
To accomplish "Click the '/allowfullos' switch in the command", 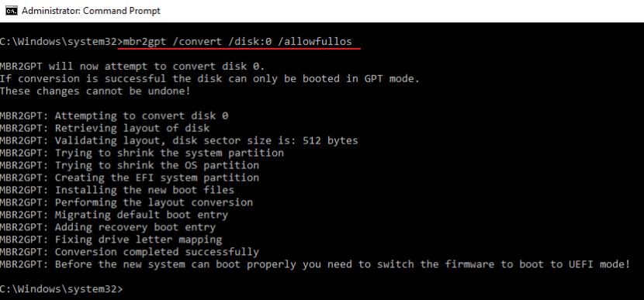I will tap(314, 42).
